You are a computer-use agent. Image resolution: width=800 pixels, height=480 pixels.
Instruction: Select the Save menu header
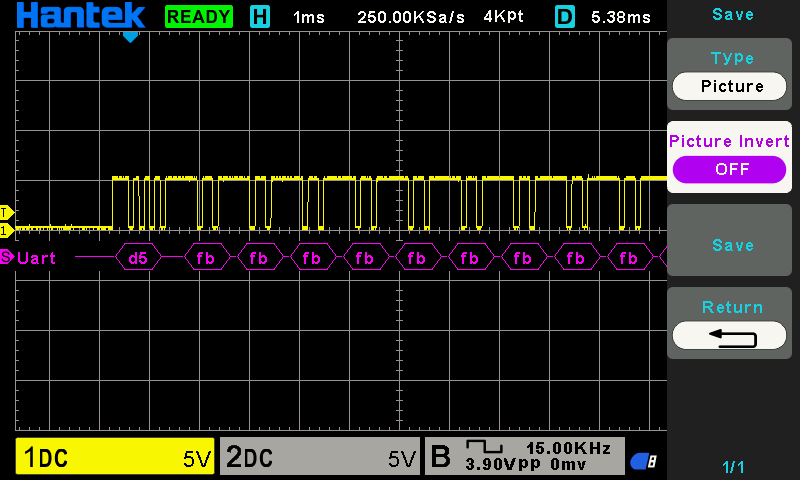[732, 14]
